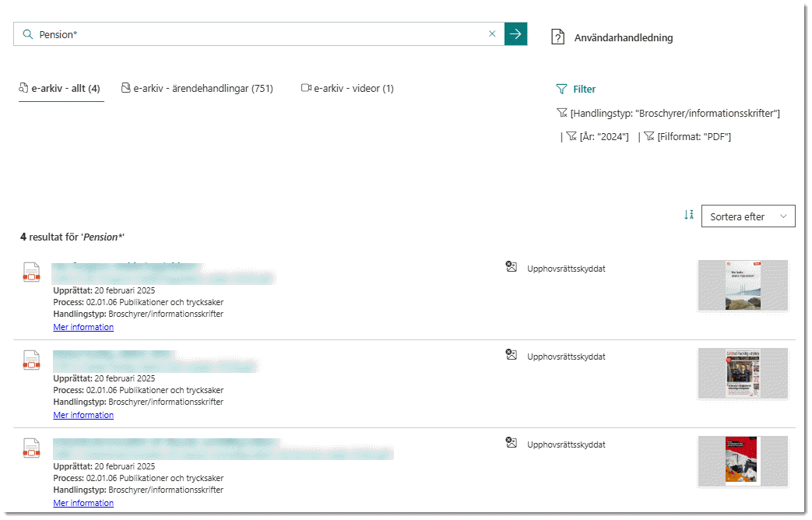Open the bridge brochure thumbnail

click(x=743, y=286)
